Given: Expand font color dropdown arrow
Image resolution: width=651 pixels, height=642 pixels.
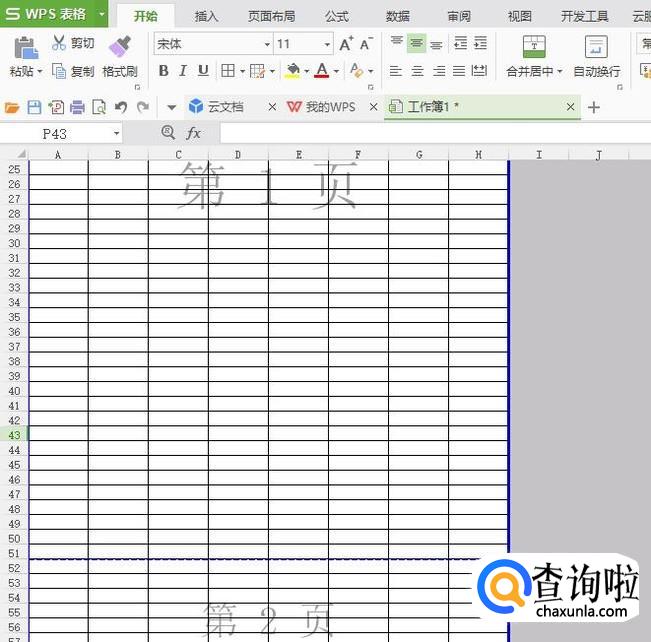Looking at the screenshot, I should click(336, 71).
